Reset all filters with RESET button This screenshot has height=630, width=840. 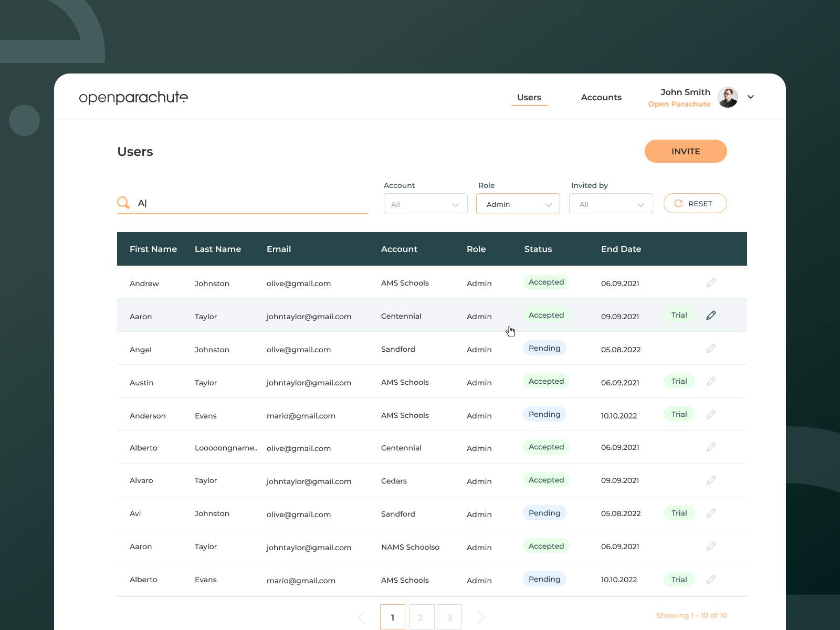click(x=695, y=204)
